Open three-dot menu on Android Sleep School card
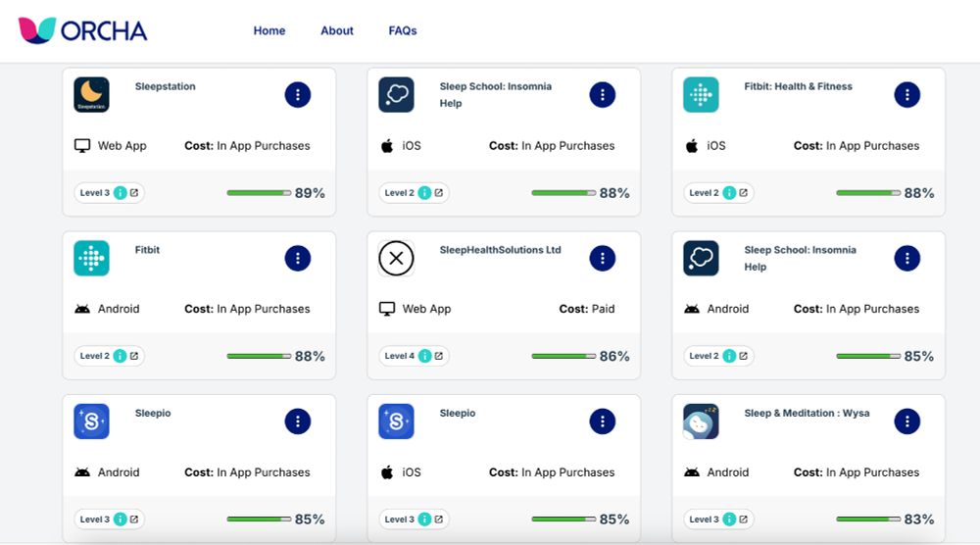Screen dimensions: 980x545 coord(906,258)
